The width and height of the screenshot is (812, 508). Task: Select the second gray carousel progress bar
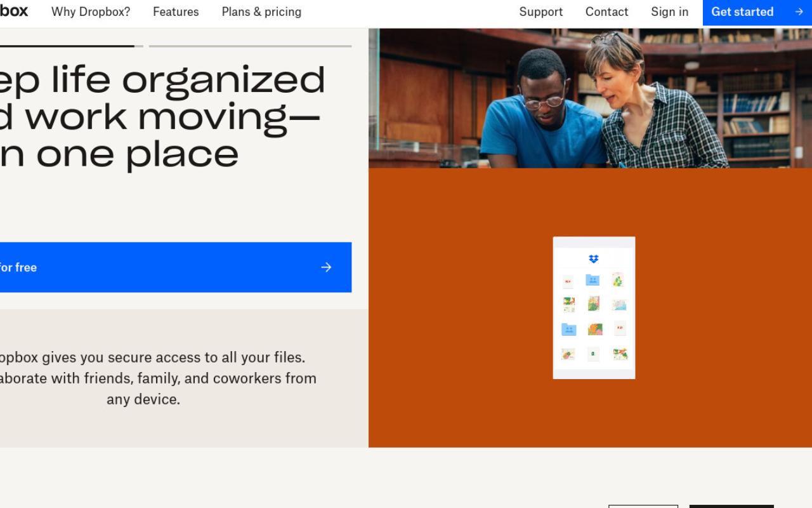(250, 46)
